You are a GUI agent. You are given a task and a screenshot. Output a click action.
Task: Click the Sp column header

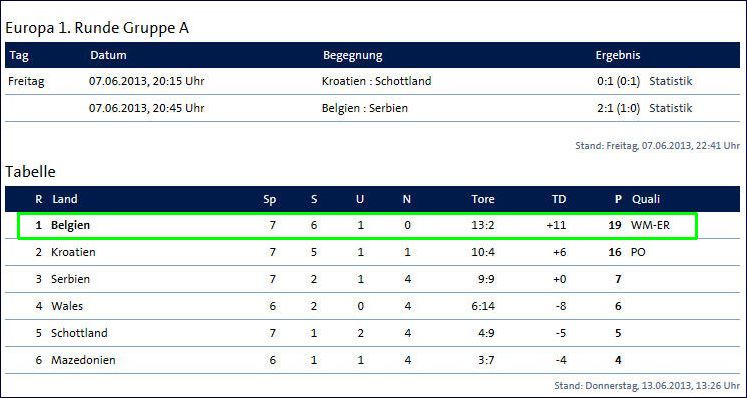(270, 200)
